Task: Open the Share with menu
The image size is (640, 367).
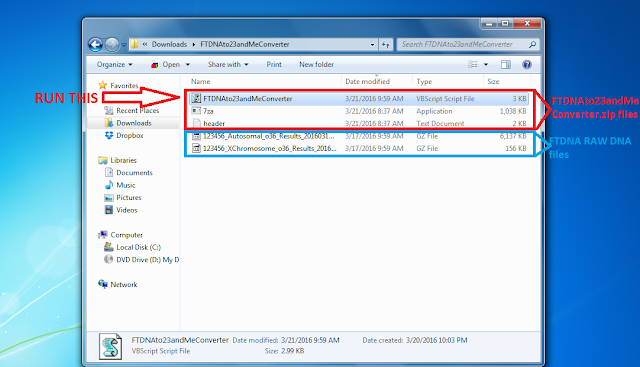Action: tap(228, 65)
